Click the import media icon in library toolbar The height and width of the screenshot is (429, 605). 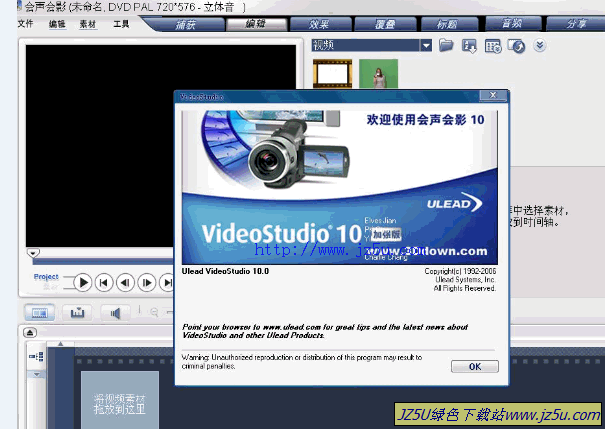click(x=469, y=46)
